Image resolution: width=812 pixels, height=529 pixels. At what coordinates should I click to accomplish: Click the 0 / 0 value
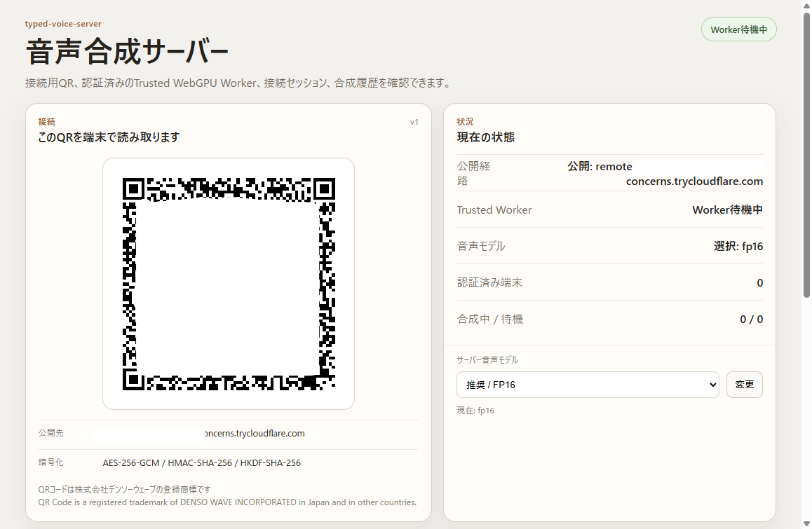752,320
